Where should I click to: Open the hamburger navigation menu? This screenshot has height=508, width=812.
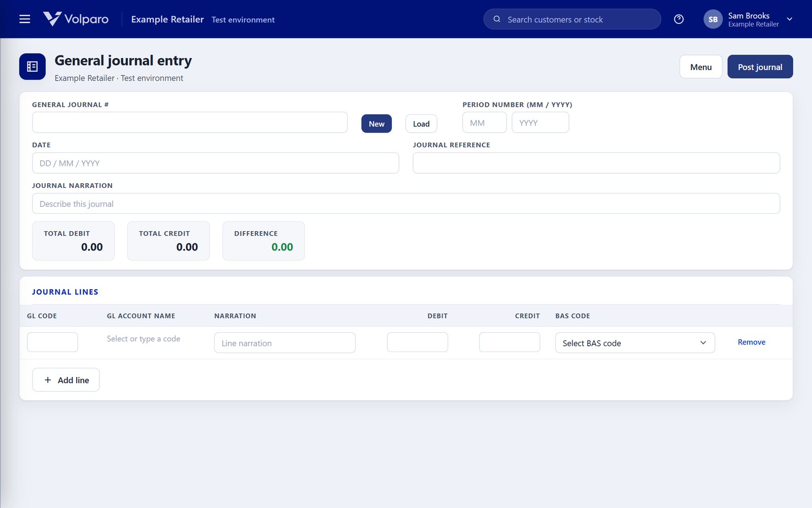coord(24,19)
